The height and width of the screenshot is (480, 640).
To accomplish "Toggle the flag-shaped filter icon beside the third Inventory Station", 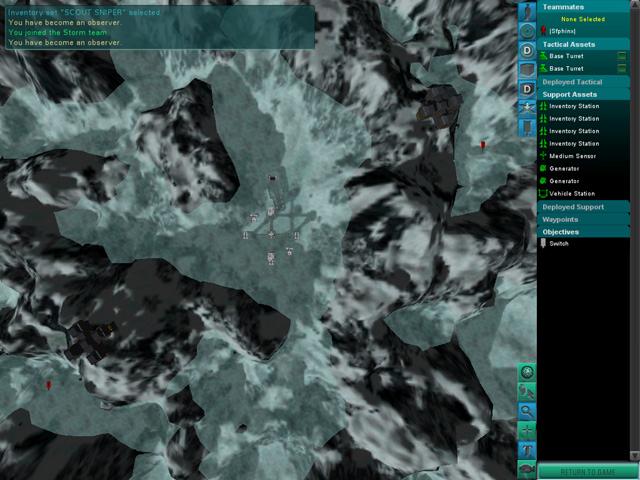I will pos(527,127).
